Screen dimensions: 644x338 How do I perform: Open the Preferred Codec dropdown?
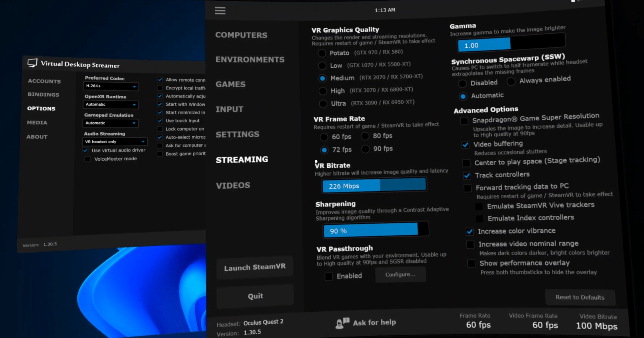pyautogui.click(x=111, y=86)
